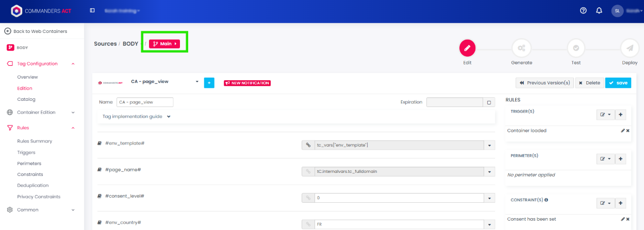This screenshot has height=230, width=644.
Task: Click the blue plus add tag button
Action: click(x=209, y=82)
